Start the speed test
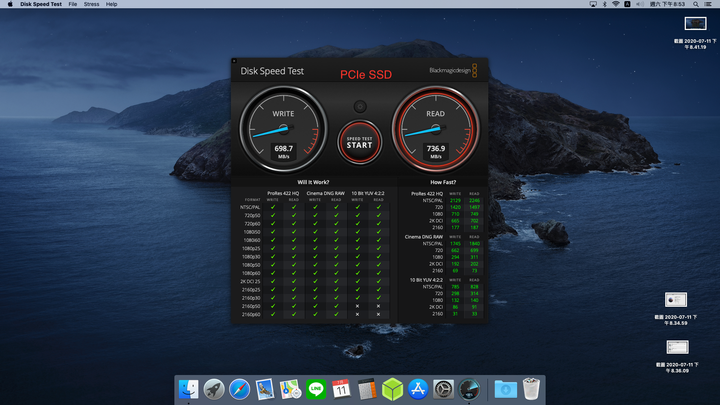The image size is (720, 405). (x=360, y=142)
